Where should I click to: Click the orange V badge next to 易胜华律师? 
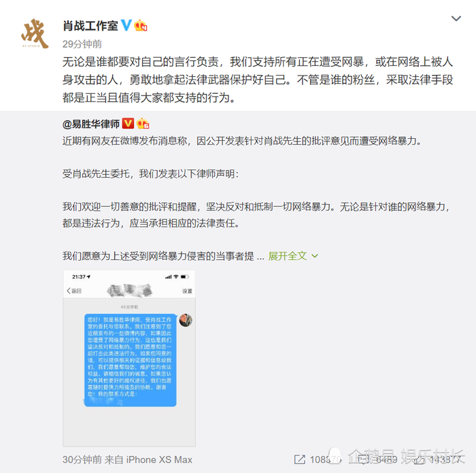128,123
